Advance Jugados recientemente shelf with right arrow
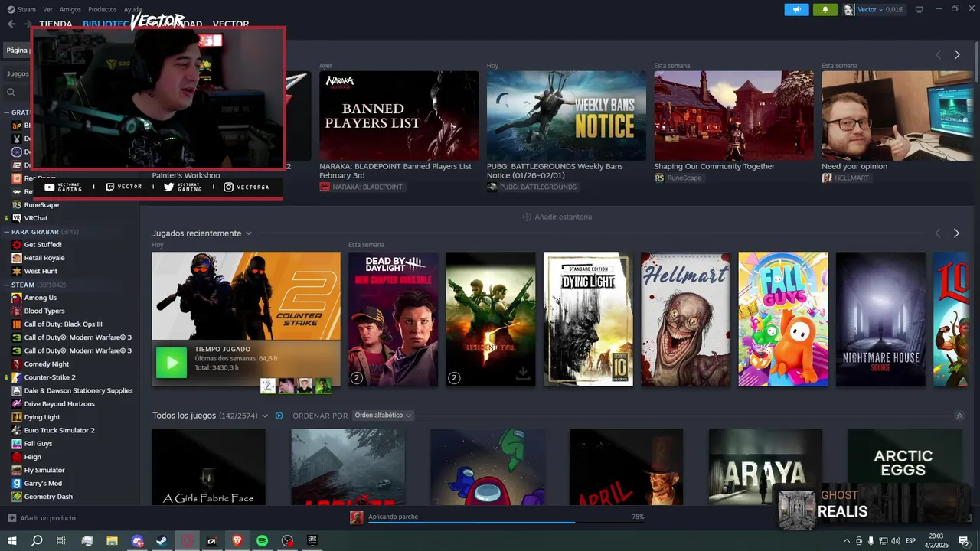980x551 pixels. tap(957, 233)
